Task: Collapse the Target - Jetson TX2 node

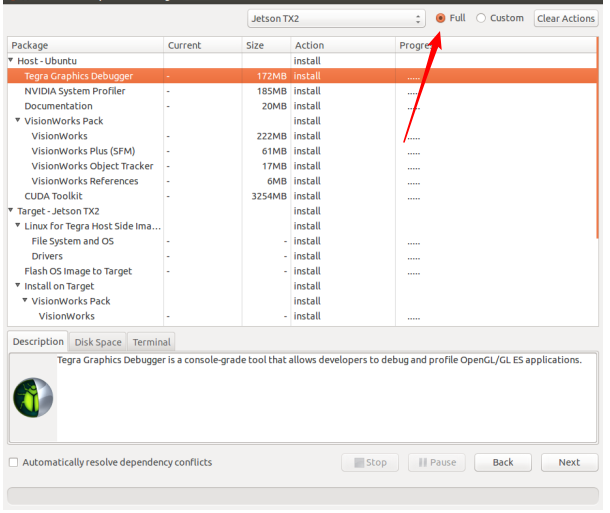Action: pyautogui.click(x=11, y=210)
